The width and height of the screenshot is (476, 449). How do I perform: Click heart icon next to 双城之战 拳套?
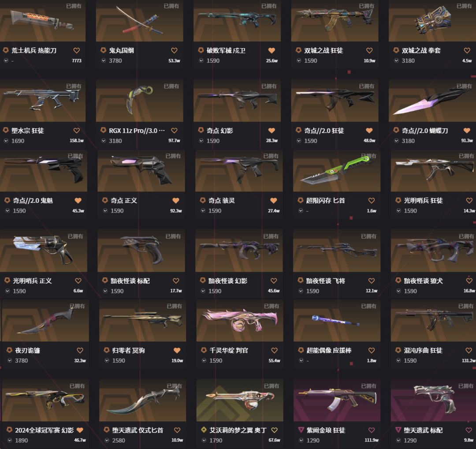467,50
